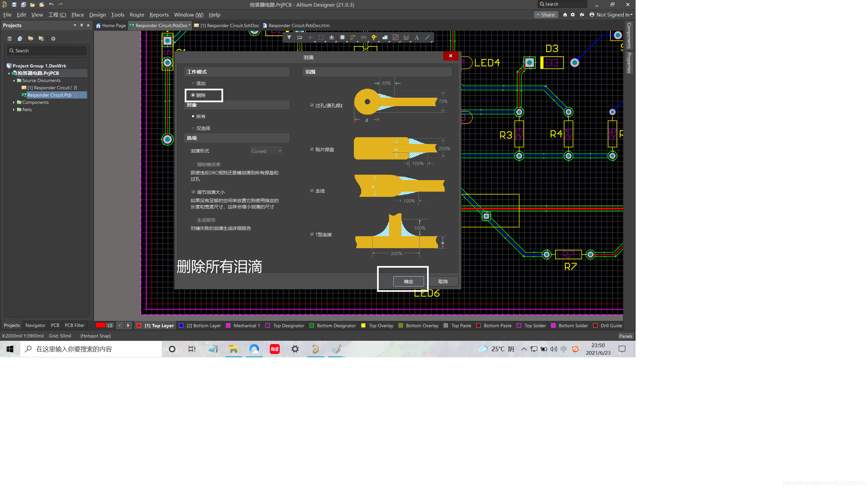868x489 pixels.
Task: Expand the Components folder in Projects
Action: tap(14, 102)
